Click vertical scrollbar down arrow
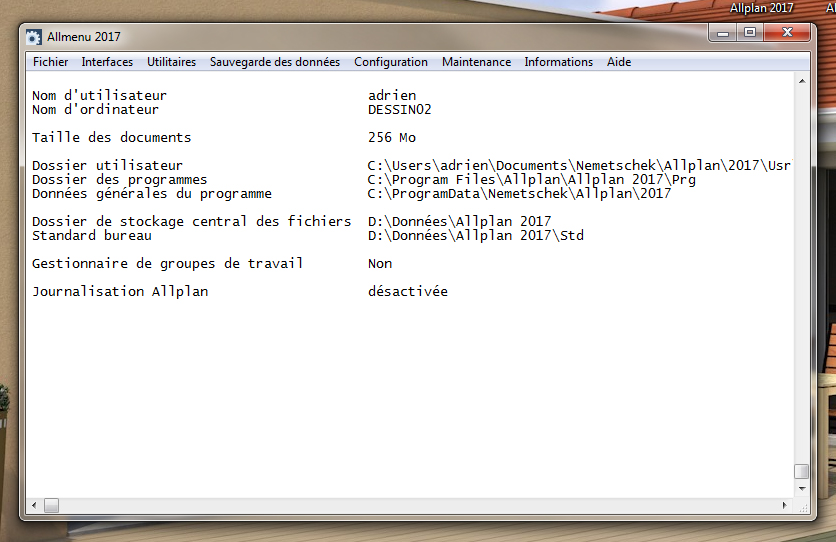 click(802, 489)
